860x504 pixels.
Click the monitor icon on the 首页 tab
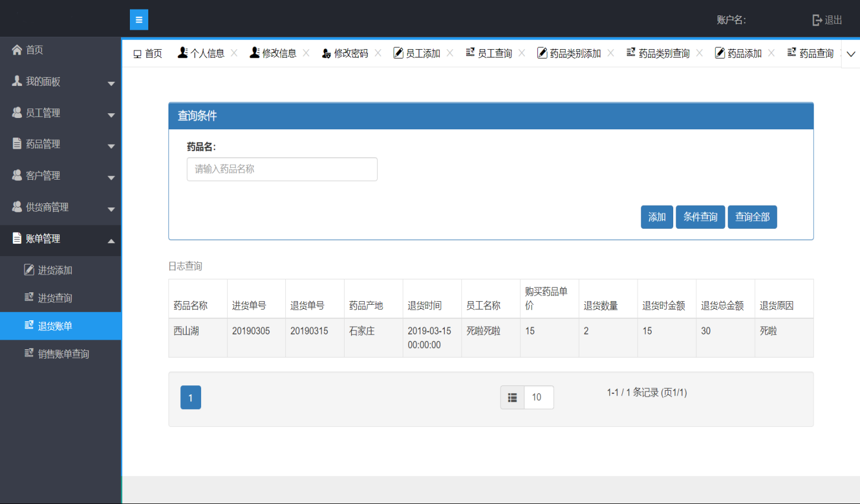point(138,54)
